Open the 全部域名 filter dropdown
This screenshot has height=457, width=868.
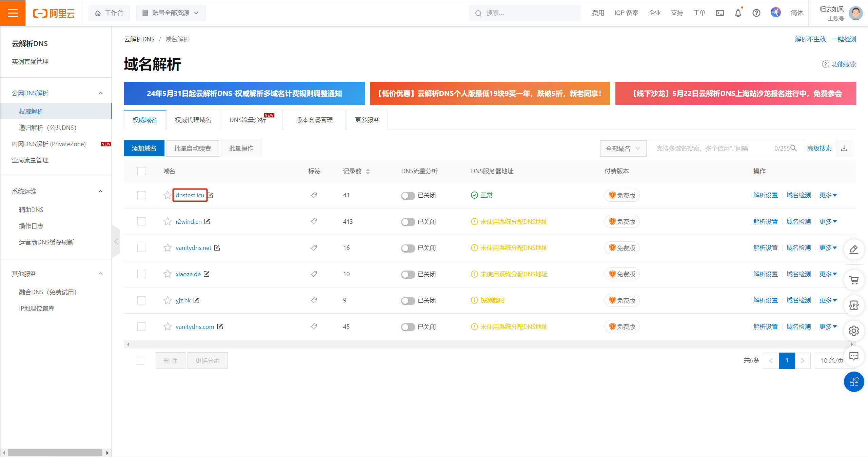click(623, 148)
